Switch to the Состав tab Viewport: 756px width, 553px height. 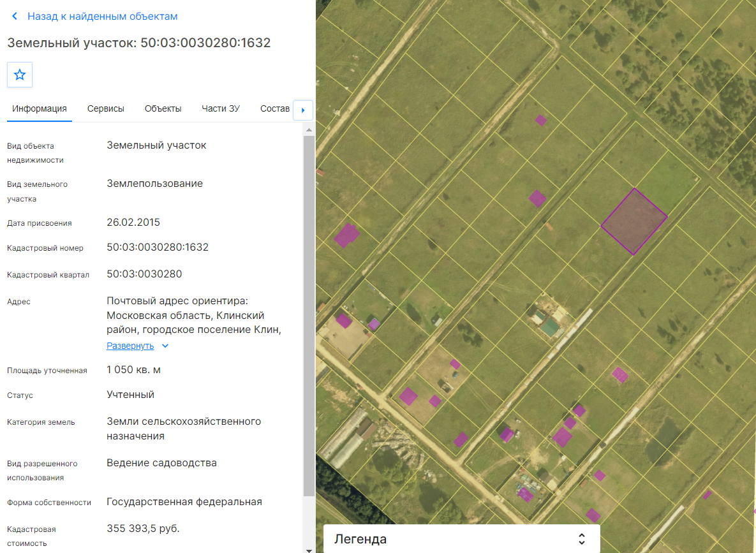[x=275, y=108]
